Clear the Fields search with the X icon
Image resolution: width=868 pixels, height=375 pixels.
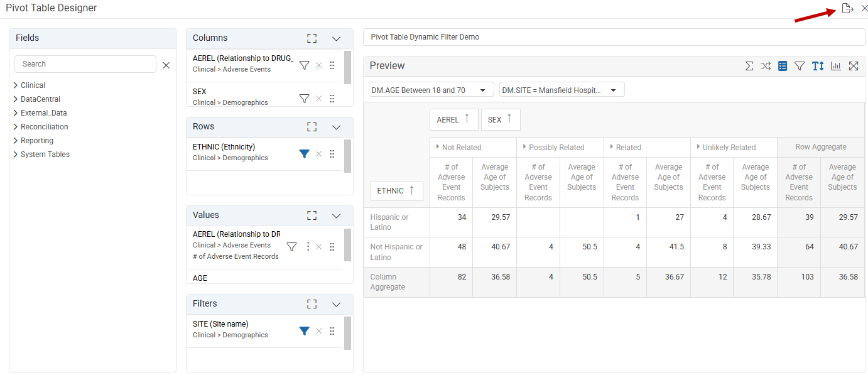point(166,65)
